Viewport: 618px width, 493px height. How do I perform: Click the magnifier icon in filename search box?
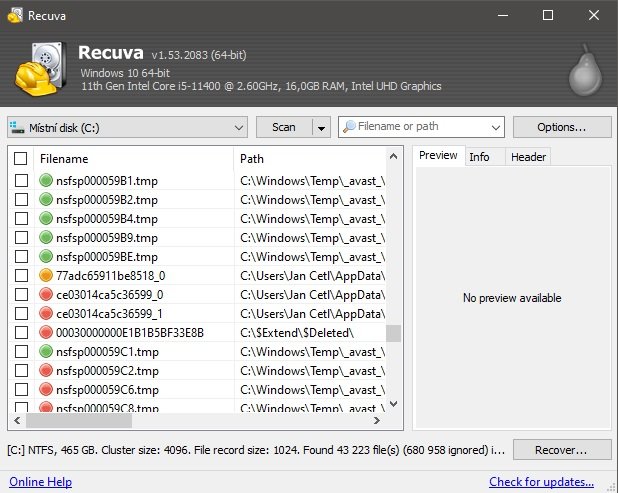click(349, 127)
